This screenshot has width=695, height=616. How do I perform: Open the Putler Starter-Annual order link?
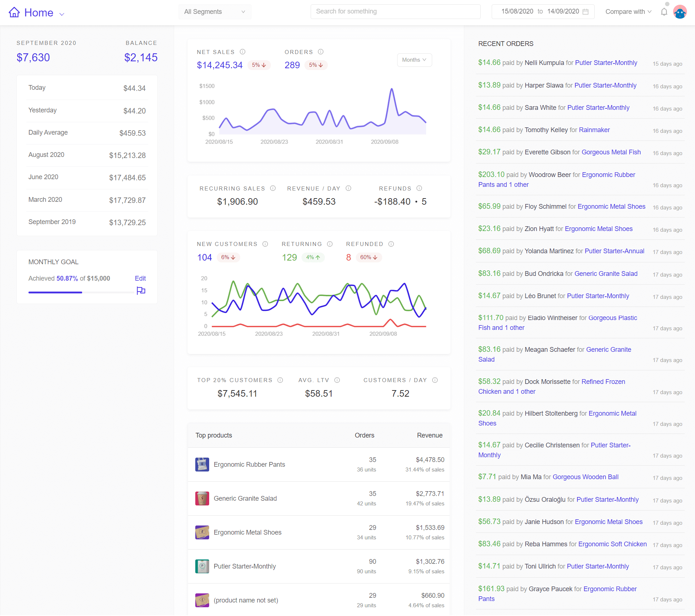(614, 251)
